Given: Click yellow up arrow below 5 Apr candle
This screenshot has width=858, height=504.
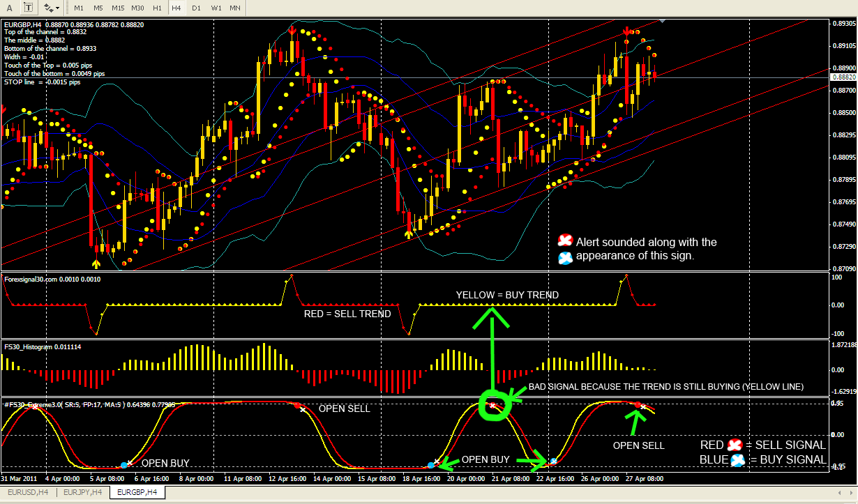Looking at the screenshot, I should (x=96, y=264).
